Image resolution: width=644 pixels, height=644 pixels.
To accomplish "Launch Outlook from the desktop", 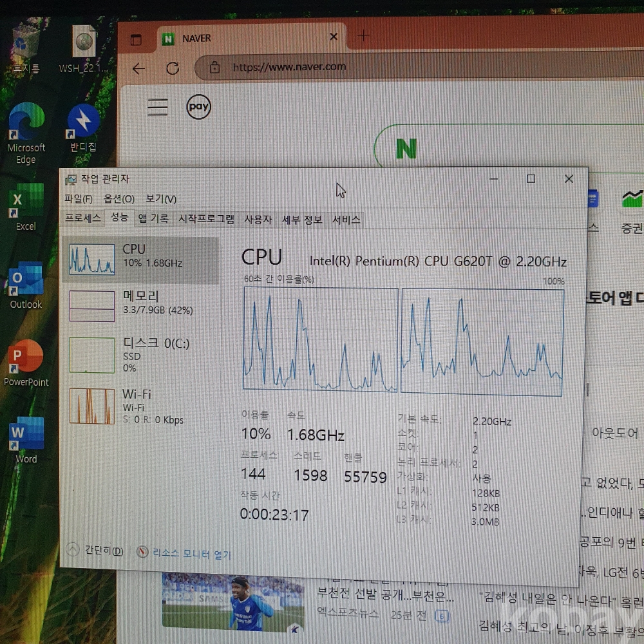I will pyautogui.click(x=26, y=285).
